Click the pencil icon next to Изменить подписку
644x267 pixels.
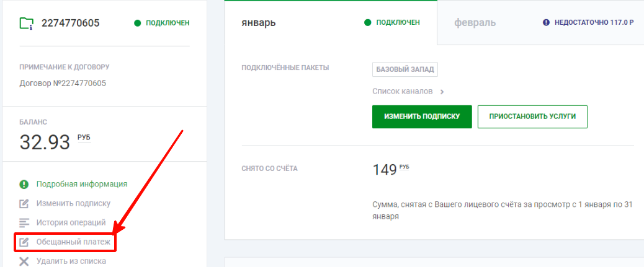(x=24, y=203)
